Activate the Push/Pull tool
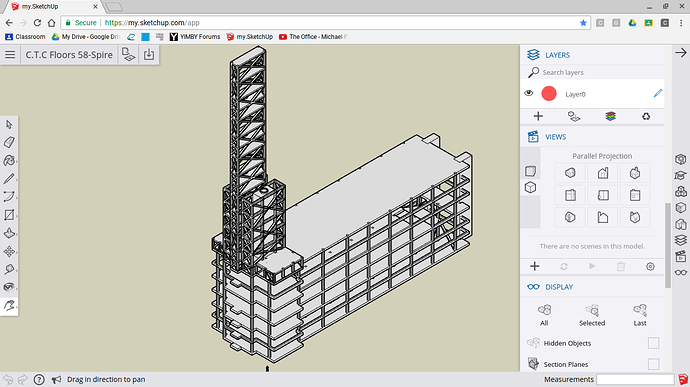690x387 pixels. pyautogui.click(x=9, y=233)
